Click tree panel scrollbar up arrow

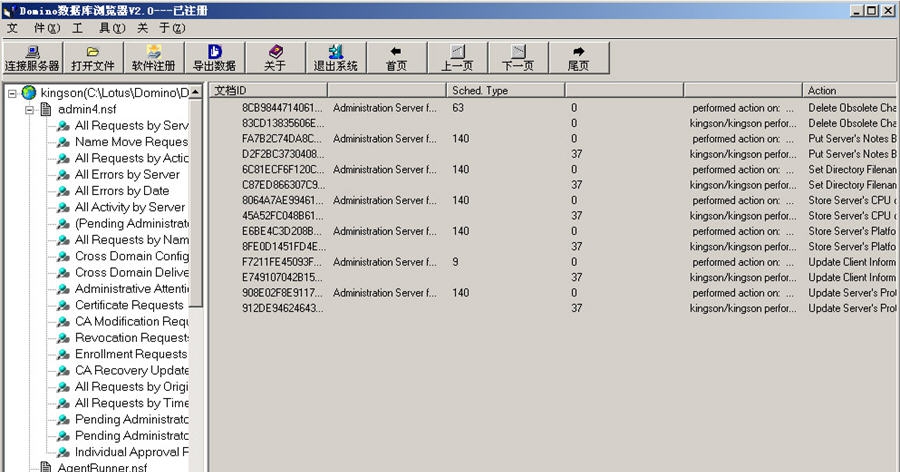[196, 92]
